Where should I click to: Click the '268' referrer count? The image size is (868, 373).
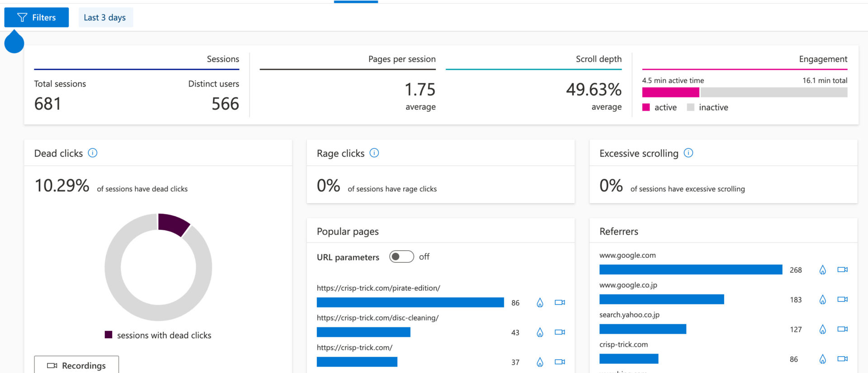click(796, 270)
